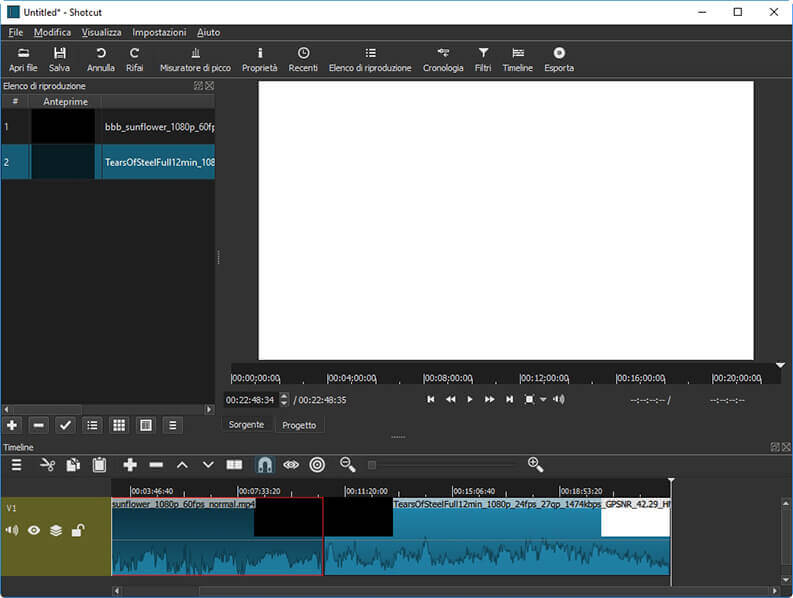Viewport: 793px width, 598px height.
Task: Switch to the Sorgente tab
Action: click(x=246, y=424)
